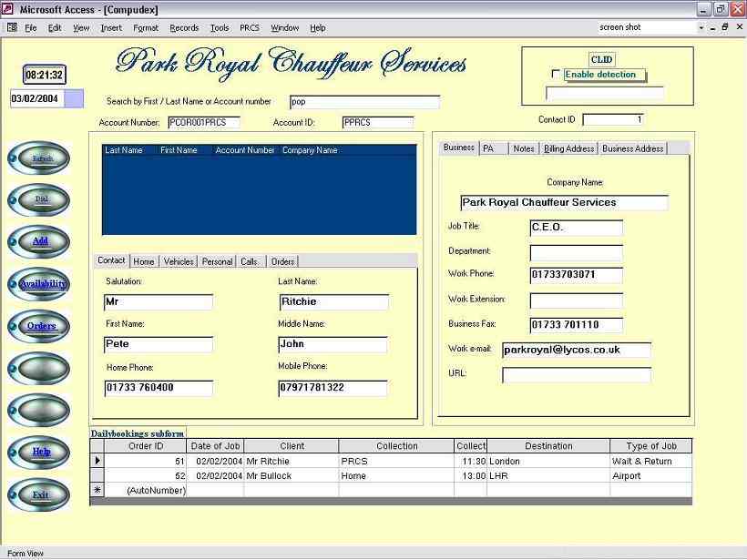
Task: Open the PRCS menu
Action: point(250,28)
